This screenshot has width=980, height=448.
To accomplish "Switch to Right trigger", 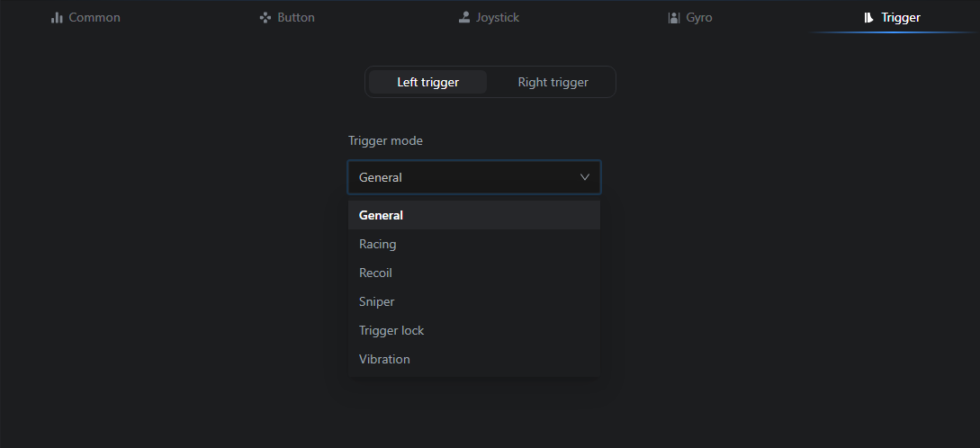I will pyautogui.click(x=553, y=82).
